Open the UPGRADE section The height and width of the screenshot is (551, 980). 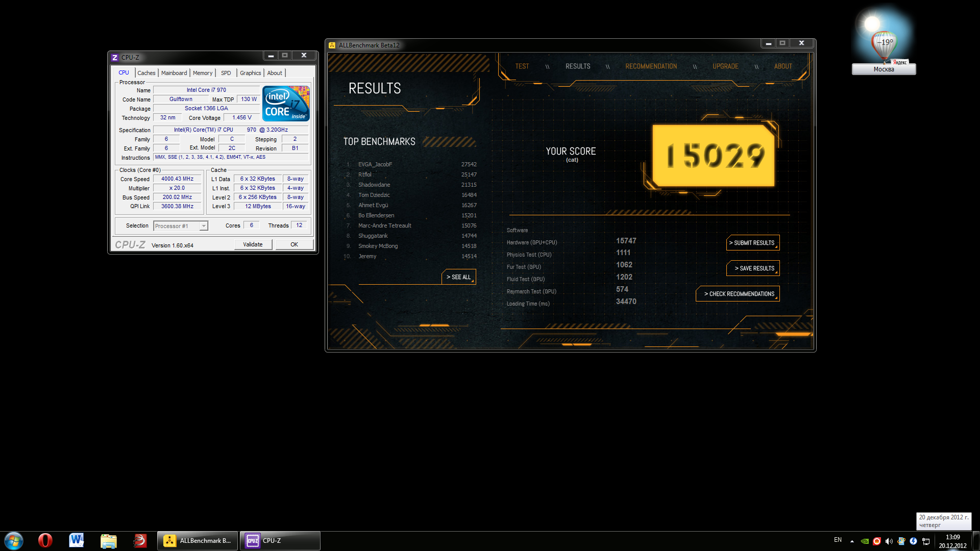click(x=726, y=66)
